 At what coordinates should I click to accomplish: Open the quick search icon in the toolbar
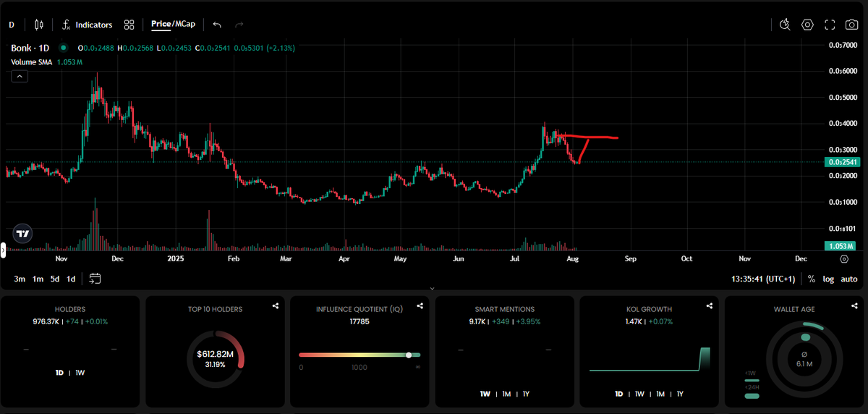pos(786,25)
